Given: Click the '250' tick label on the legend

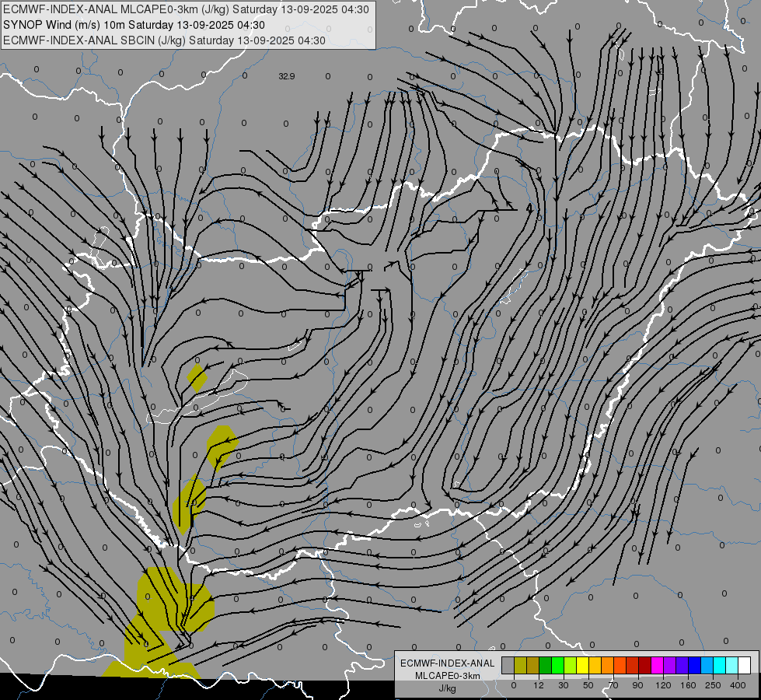Looking at the screenshot, I should [713, 685].
